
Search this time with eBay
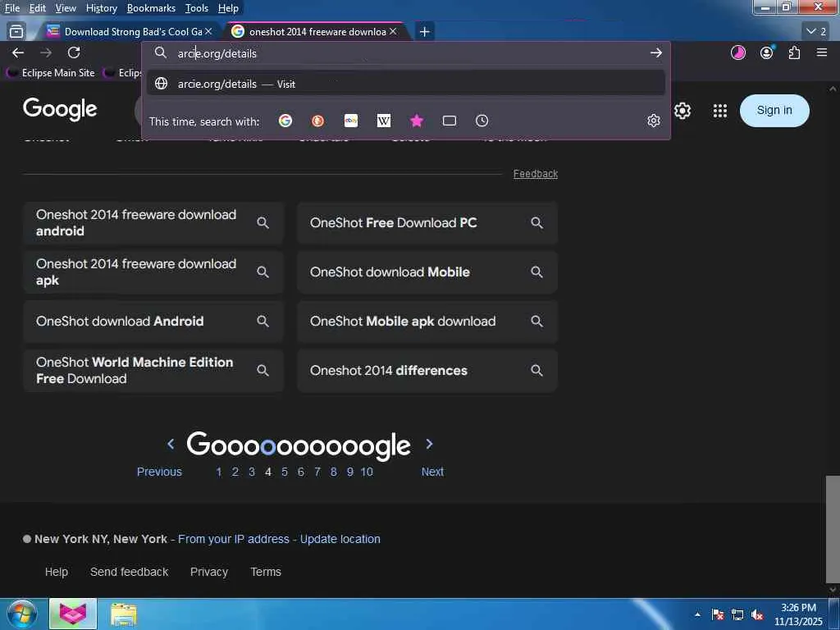[351, 121]
